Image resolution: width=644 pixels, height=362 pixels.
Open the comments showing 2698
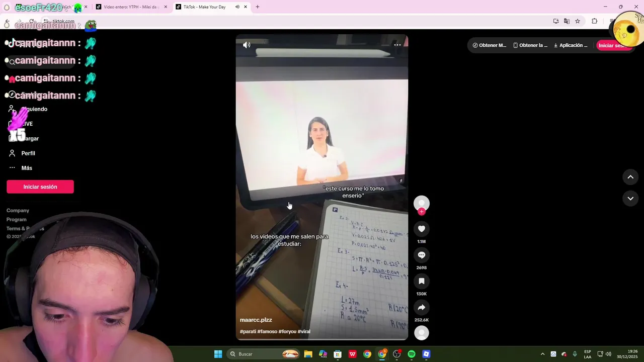422,255
